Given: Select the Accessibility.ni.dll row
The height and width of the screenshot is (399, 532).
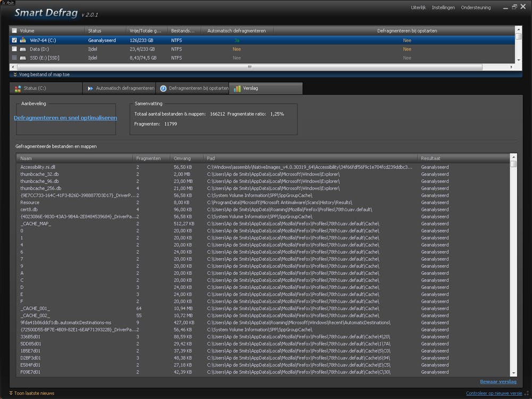Looking at the screenshot, I should (263, 167).
